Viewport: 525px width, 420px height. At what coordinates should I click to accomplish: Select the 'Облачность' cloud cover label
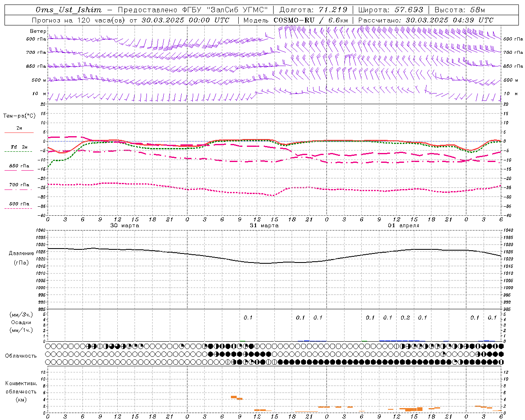(21, 356)
